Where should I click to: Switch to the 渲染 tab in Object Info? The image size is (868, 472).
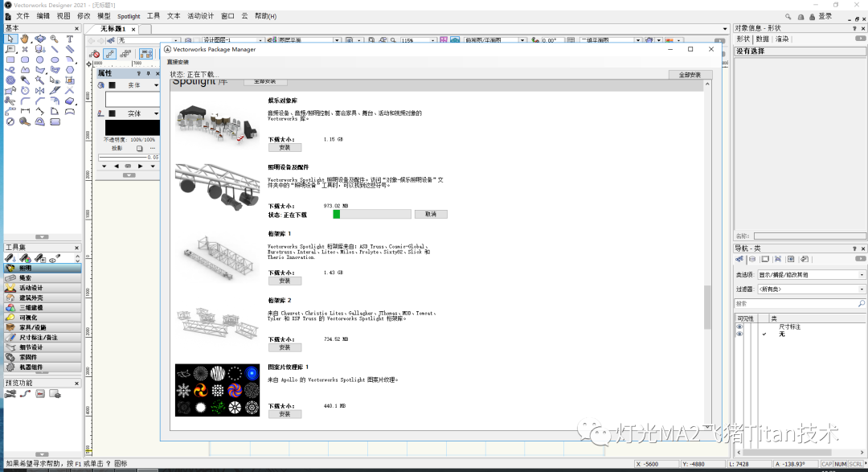[x=782, y=39]
